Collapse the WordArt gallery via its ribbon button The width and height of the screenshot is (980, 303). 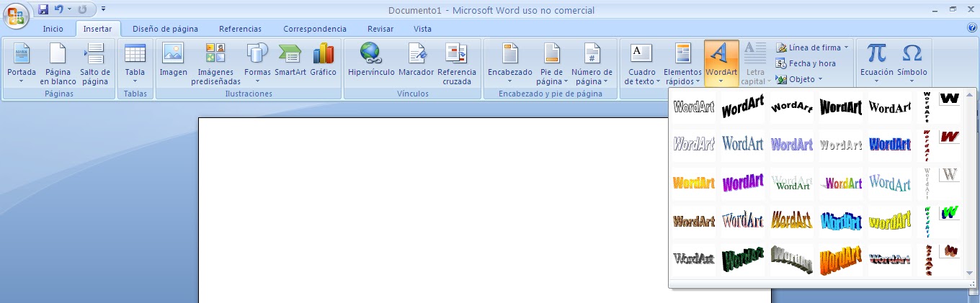click(x=721, y=63)
